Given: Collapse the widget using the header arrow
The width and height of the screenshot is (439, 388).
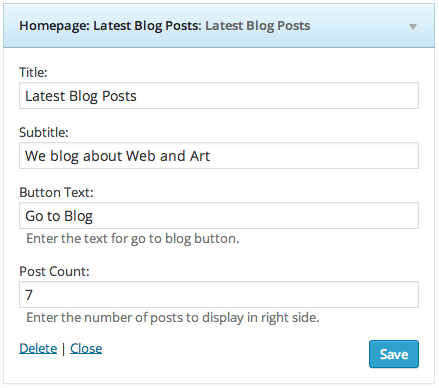Looking at the screenshot, I should pyautogui.click(x=413, y=27).
